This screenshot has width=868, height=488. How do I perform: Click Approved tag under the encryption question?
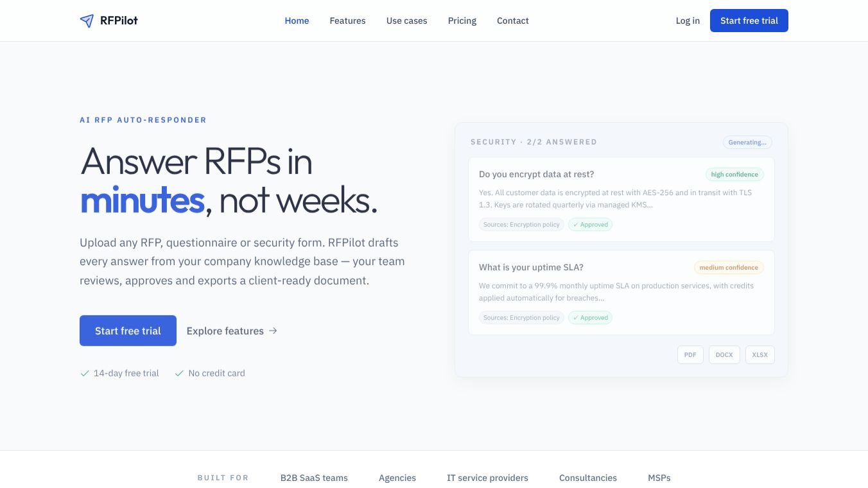tap(590, 225)
